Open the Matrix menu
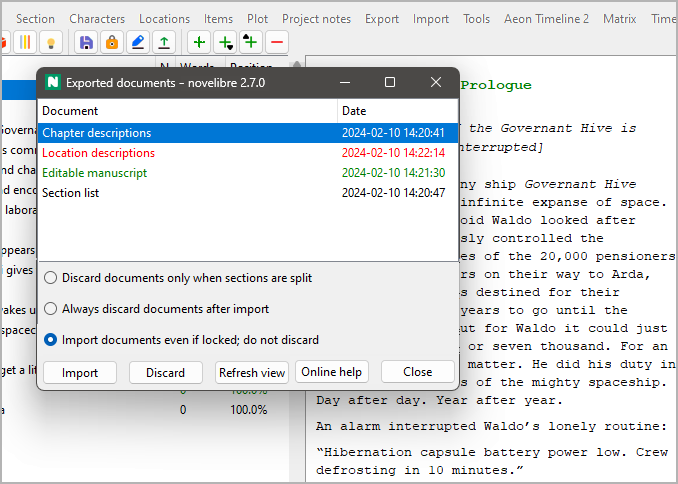This screenshot has width=678, height=484. [x=620, y=19]
